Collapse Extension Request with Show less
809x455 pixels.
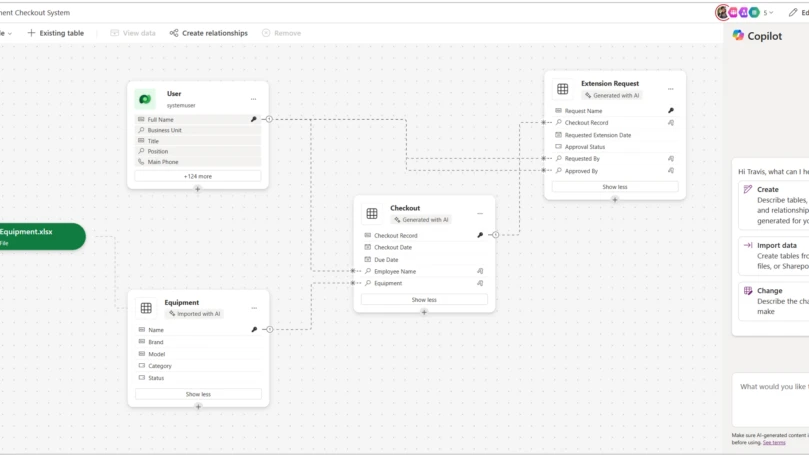(x=615, y=187)
